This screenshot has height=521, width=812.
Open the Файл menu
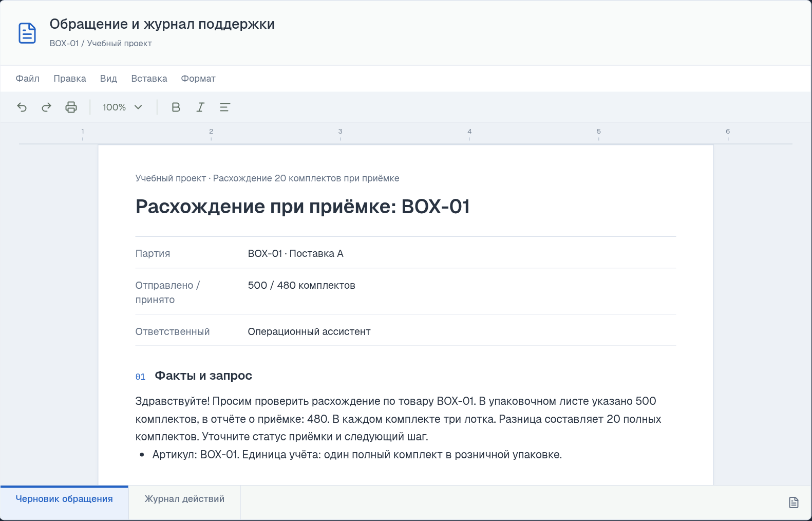pyautogui.click(x=28, y=79)
